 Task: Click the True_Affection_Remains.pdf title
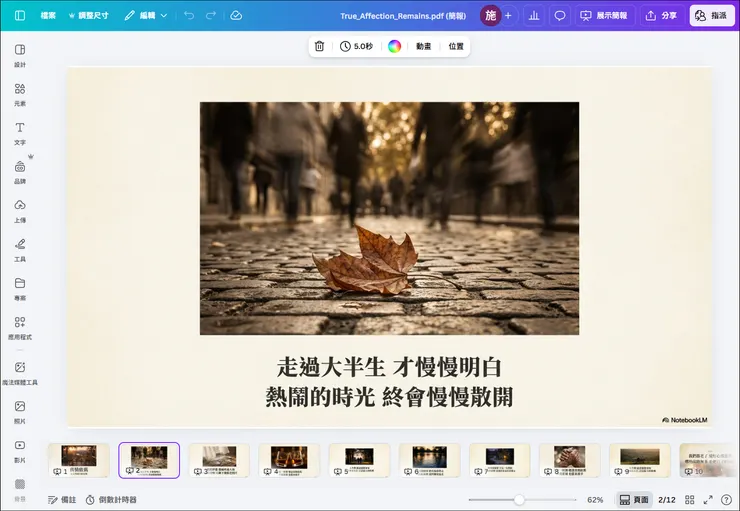403,16
